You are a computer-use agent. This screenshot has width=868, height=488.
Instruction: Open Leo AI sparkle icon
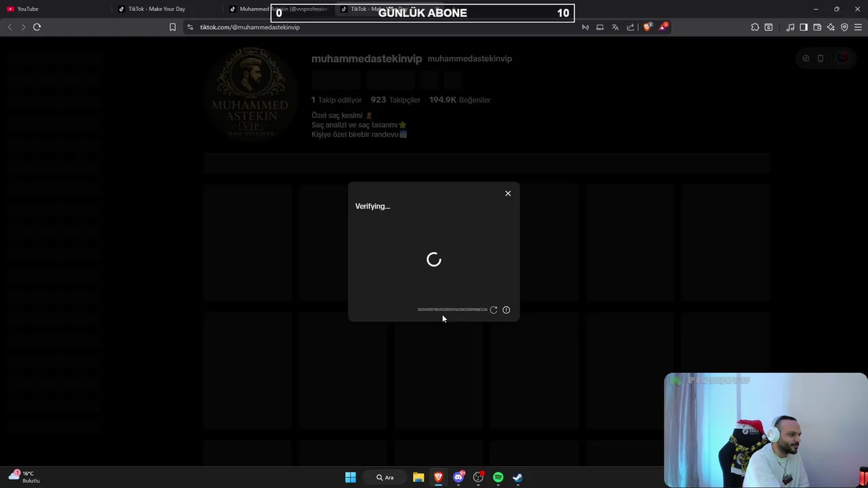831,27
